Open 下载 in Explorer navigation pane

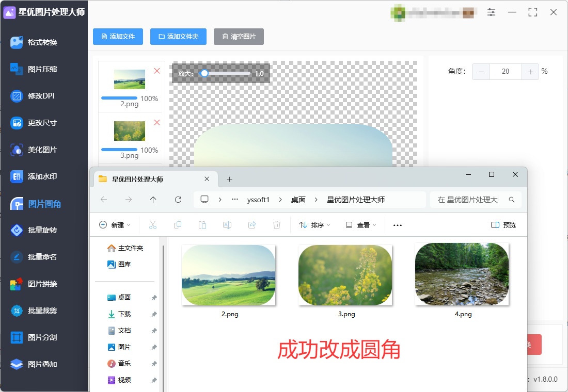pos(120,314)
